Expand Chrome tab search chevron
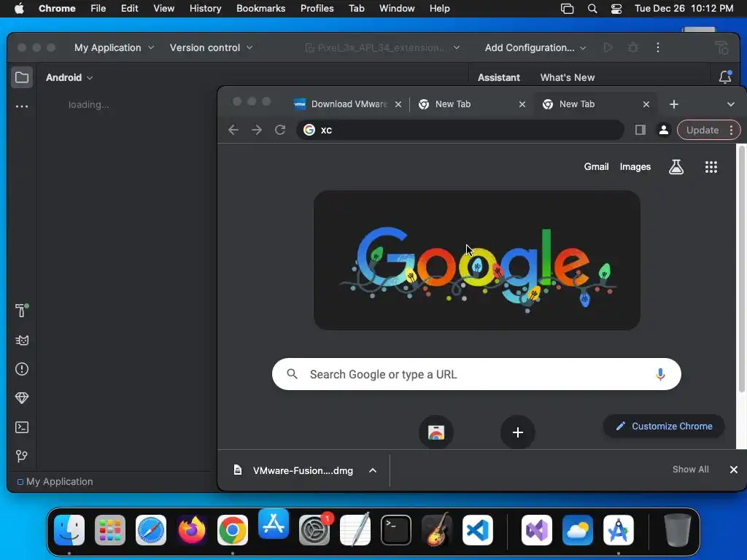 point(730,104)
